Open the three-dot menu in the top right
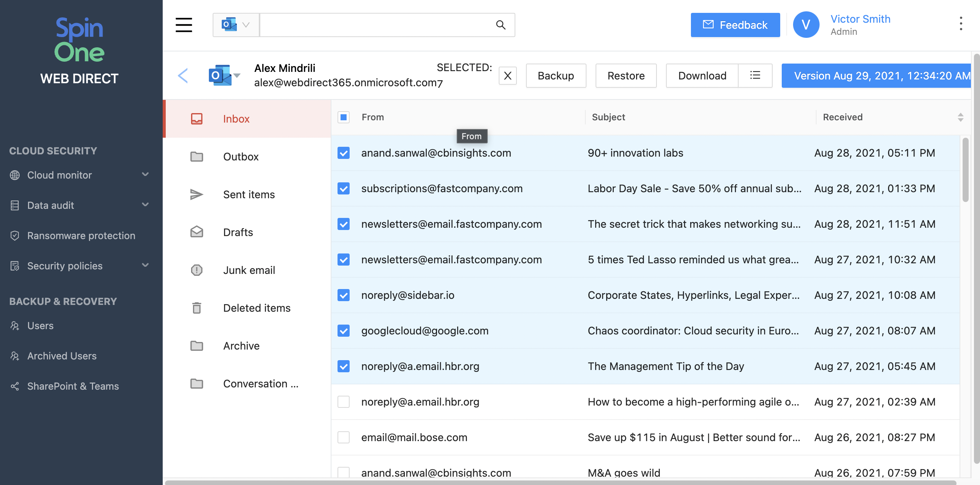The image size is (980, 485). pyautogui.click(x=961, y=23)
